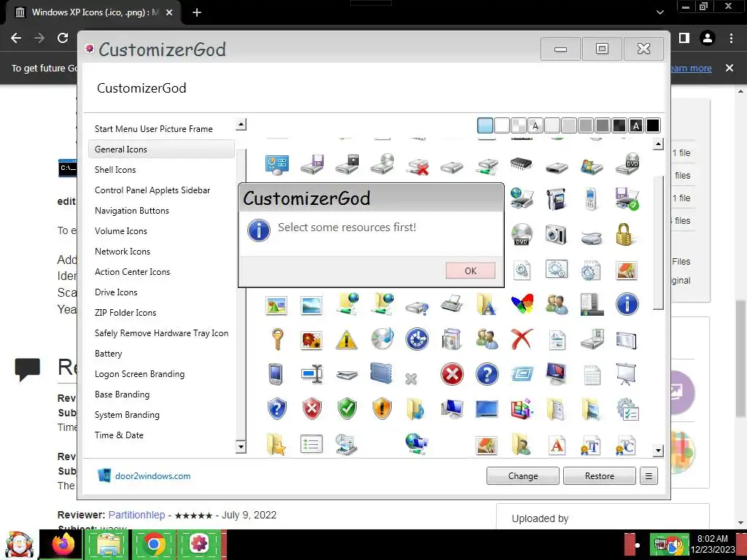Select the memory chip icon
The width and height of the screenshot is (747, 560).
coord(521,164)
